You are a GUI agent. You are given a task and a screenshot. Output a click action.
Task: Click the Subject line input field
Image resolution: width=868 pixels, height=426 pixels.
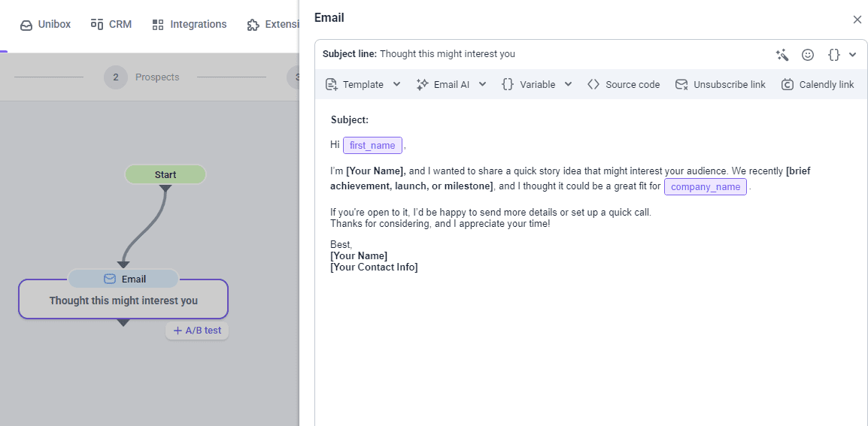point(572,54)
